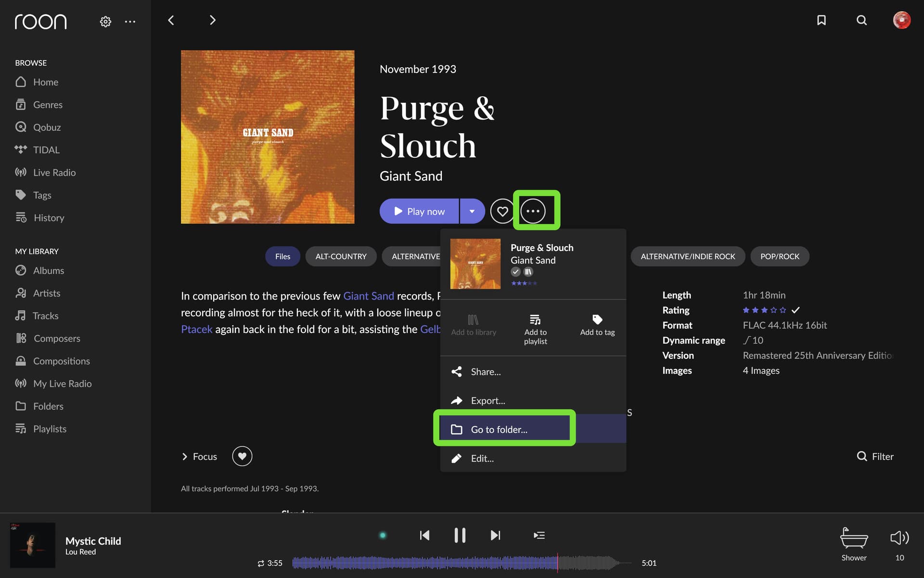Viewport: 924px width, 578px height.
Task: Toggle the album favorite heart button
Action: 502,211
